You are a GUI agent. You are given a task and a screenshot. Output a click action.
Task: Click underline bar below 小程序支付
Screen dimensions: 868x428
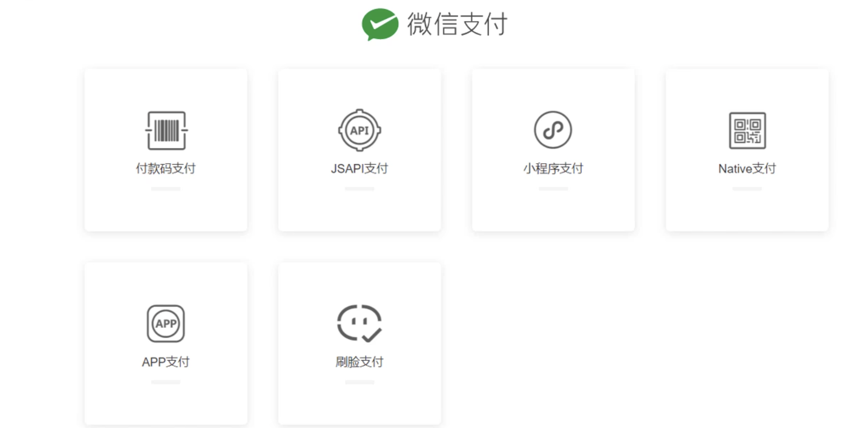[553, 189]
